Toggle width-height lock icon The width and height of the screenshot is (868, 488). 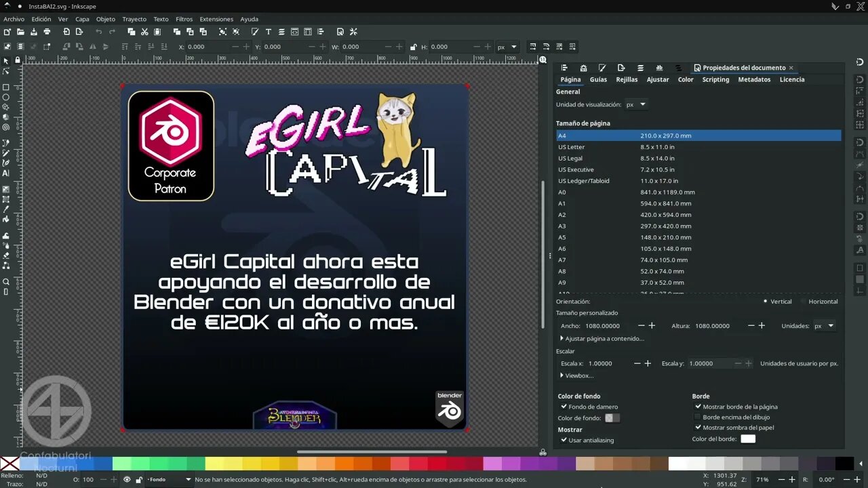tap(413, 47)
